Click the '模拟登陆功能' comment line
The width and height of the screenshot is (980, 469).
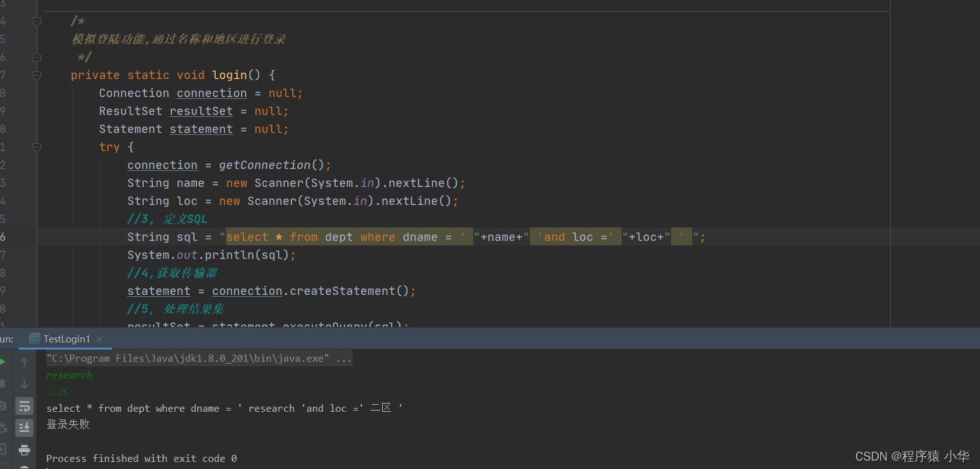(179, 39)
